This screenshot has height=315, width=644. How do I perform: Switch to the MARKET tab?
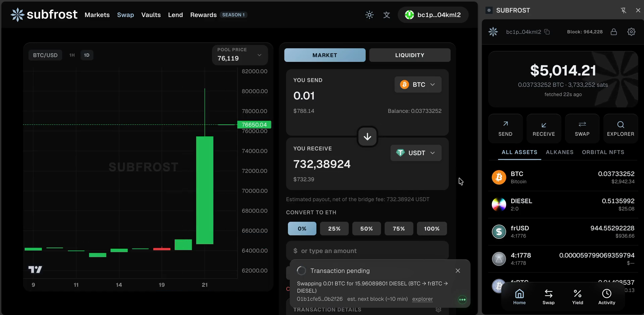(x=325, y=55)
